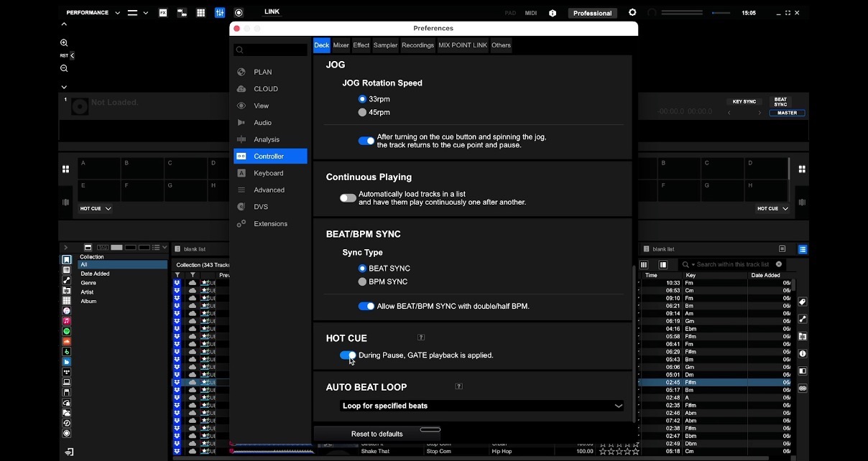The image size is (868, 461).
Task: Click the Preferences search field
Action: [270, 50]
